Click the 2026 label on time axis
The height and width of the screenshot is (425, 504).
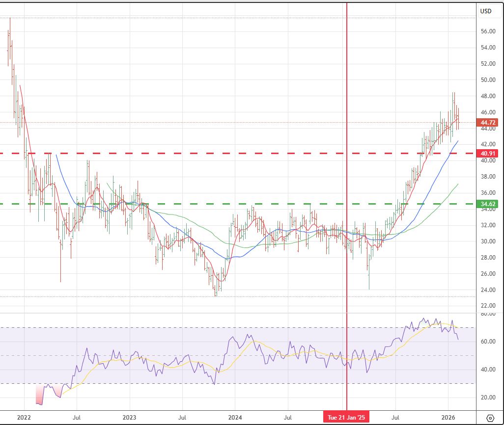[448, 418]
